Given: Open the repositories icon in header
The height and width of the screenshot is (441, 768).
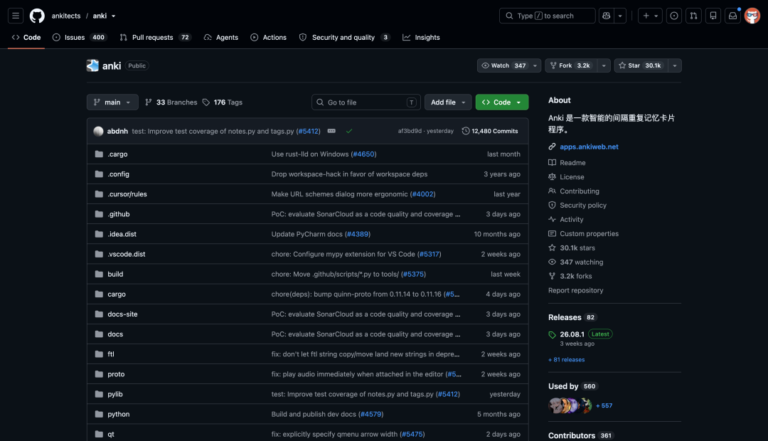Looking at the screenshot, I should tap(713, 16).
